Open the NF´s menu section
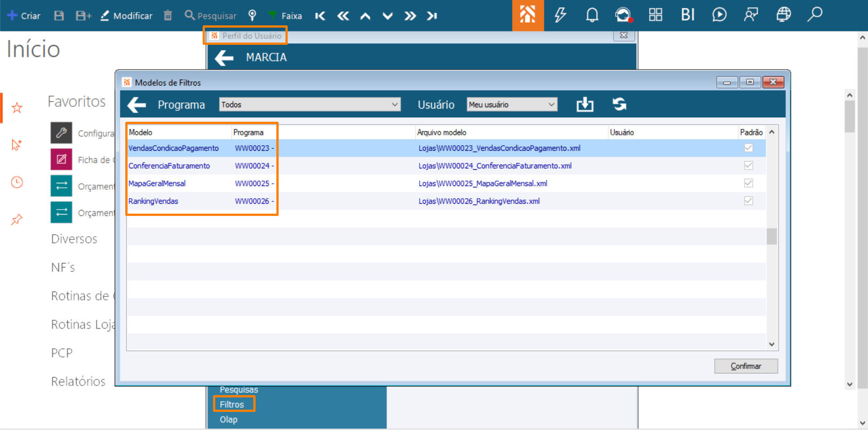868x430 pixels. (63, 268)
